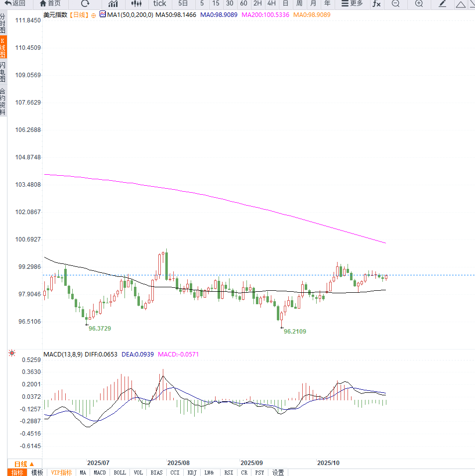The height and width of the screenshot is (476, 475).
Task: Apply the MACD indicator button
Action: (x=100, y=473)
